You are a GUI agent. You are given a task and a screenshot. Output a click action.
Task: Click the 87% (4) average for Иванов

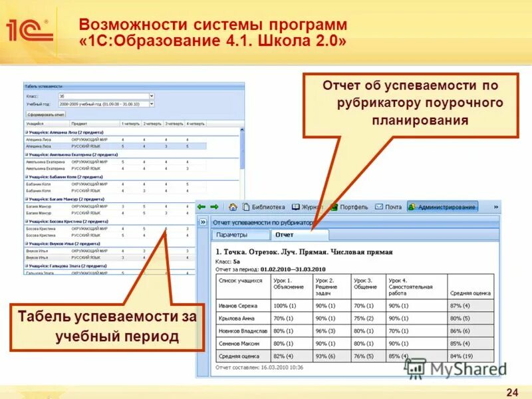(471, 306)
